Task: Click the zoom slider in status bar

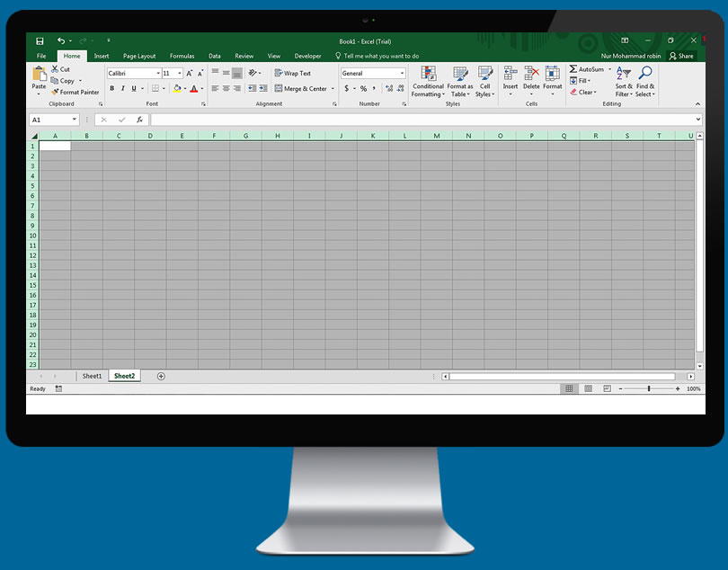Action: point(649,389)
